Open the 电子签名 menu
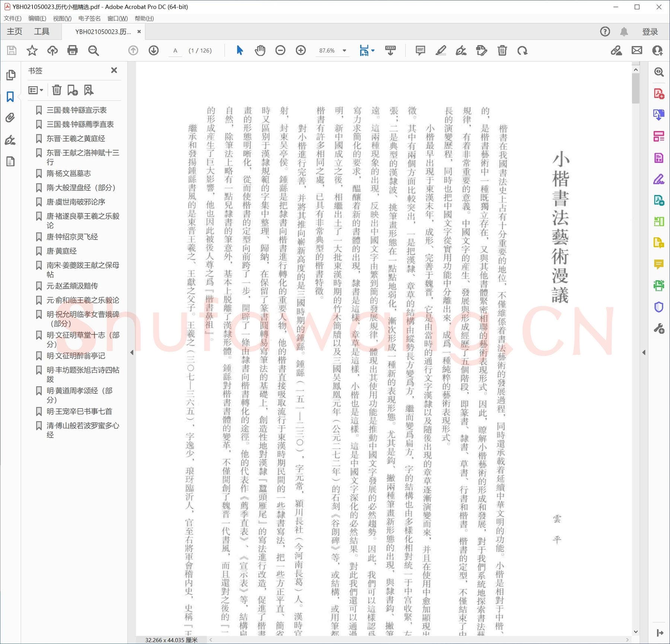The height and width of the screenshot is (644, 670). pos(89,18)
